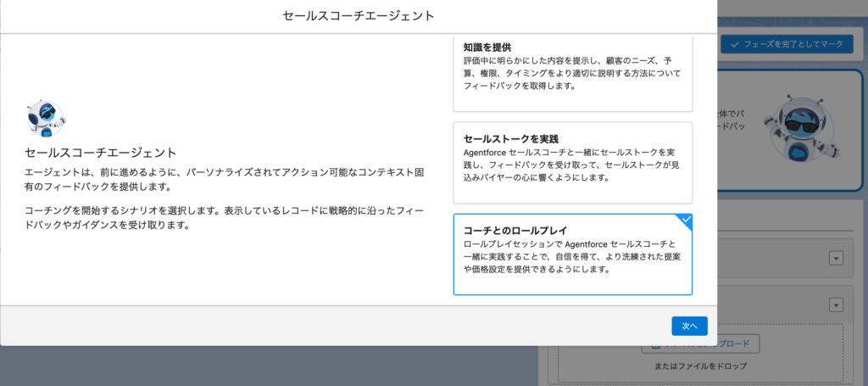Choose the セールストークを実践 scenario card

(x=572, y=162)
